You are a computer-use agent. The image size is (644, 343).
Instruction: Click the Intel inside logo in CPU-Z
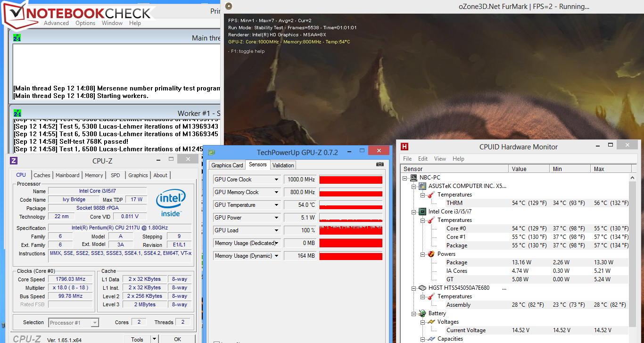click(x=171, y=203)
